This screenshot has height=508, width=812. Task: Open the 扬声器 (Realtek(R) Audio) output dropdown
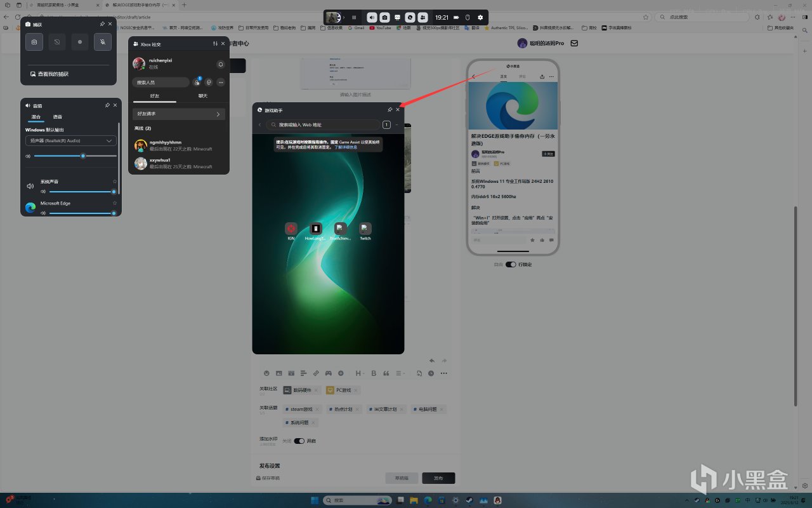[x=70, y=140]
